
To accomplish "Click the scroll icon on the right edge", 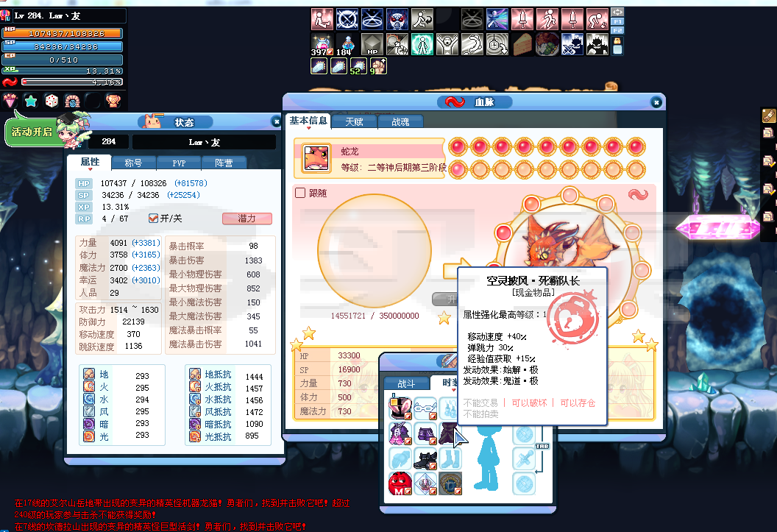I will click(769, 132).
